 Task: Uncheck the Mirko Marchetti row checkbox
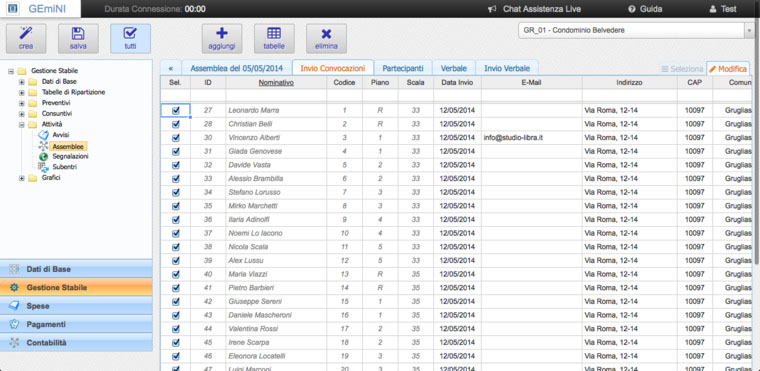click(x=175, y=206)
